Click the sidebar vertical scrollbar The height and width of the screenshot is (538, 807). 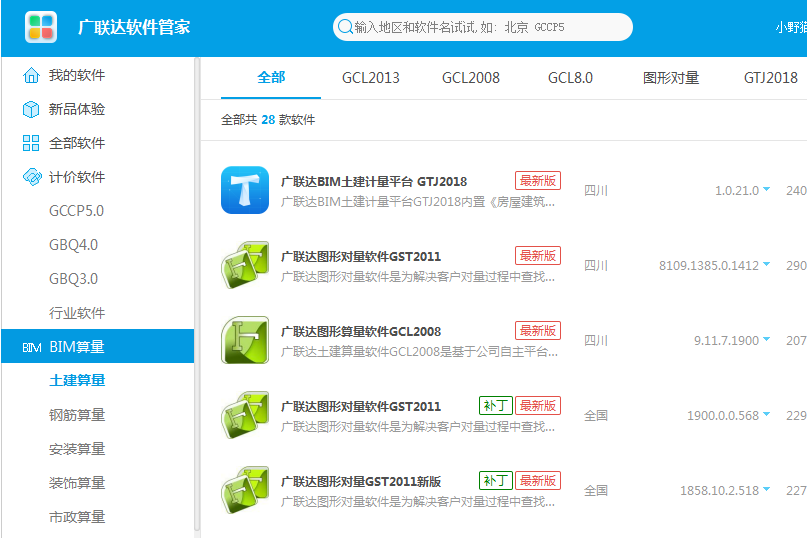point(197,294)
